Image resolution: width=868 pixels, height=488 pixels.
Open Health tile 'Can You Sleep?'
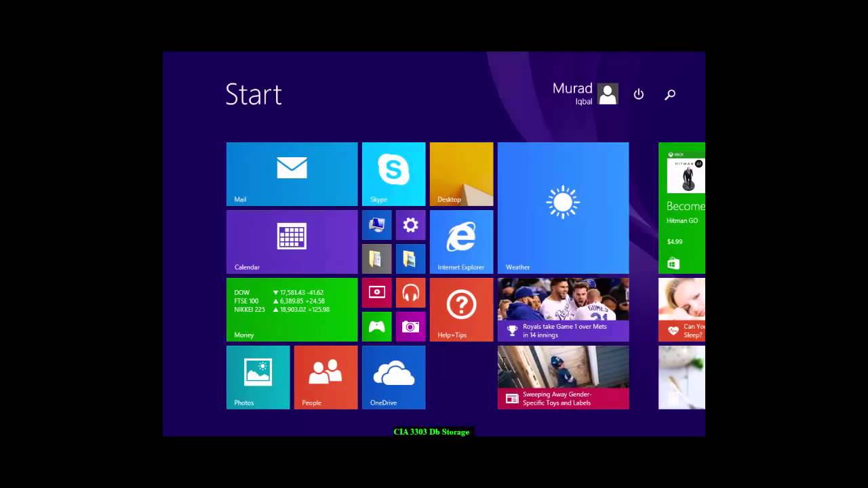(682, 310)
